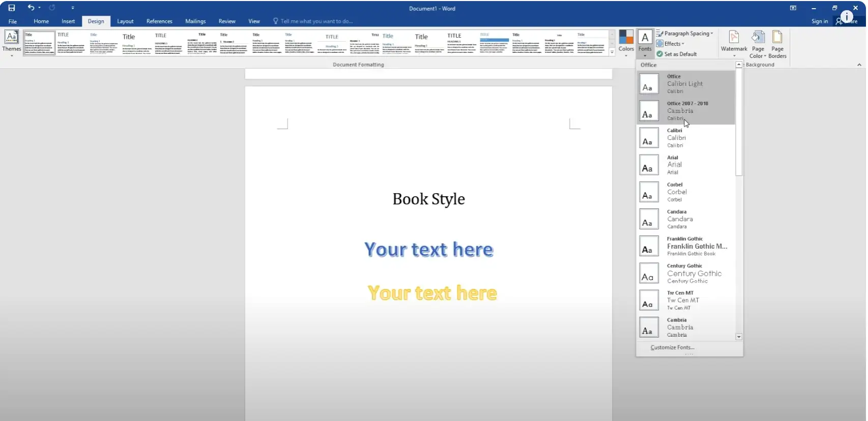Click the Tell me search box
The height and width of the screenshot is (421, 868).
(x=315, y=21)
